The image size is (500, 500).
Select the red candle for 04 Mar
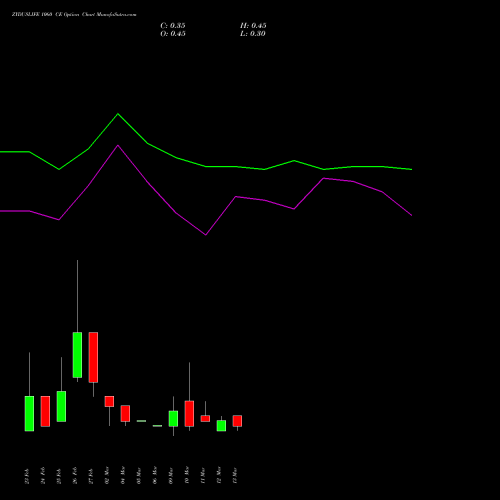click(125, 413)
